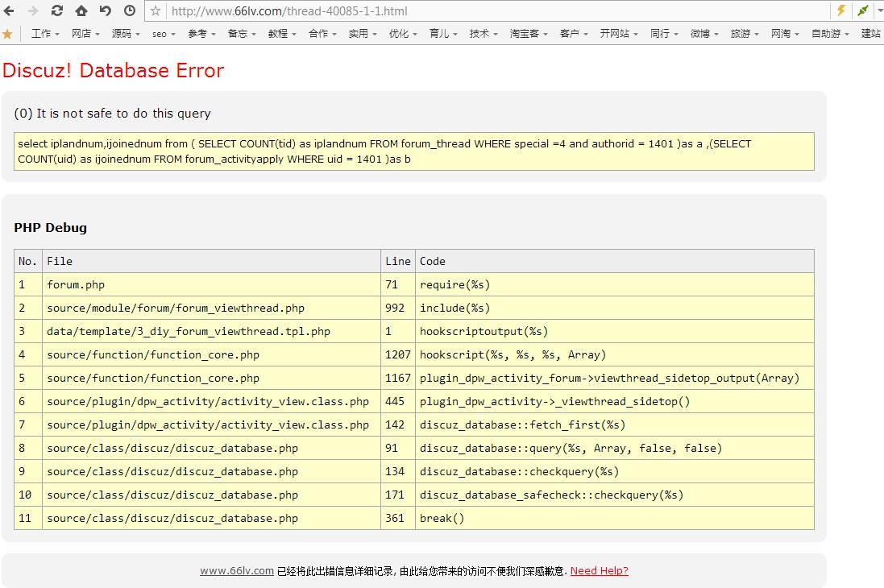Image resolution: width=884 pixels, height=588 pixels.
Task: Open the 合作 bookmark folder
Action: [x=322, y=34]
